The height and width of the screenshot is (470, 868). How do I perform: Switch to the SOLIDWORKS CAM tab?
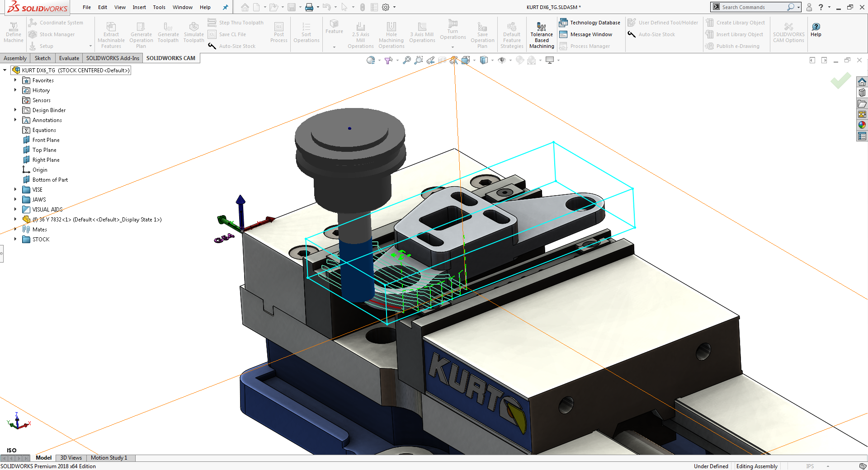point(171,58)
